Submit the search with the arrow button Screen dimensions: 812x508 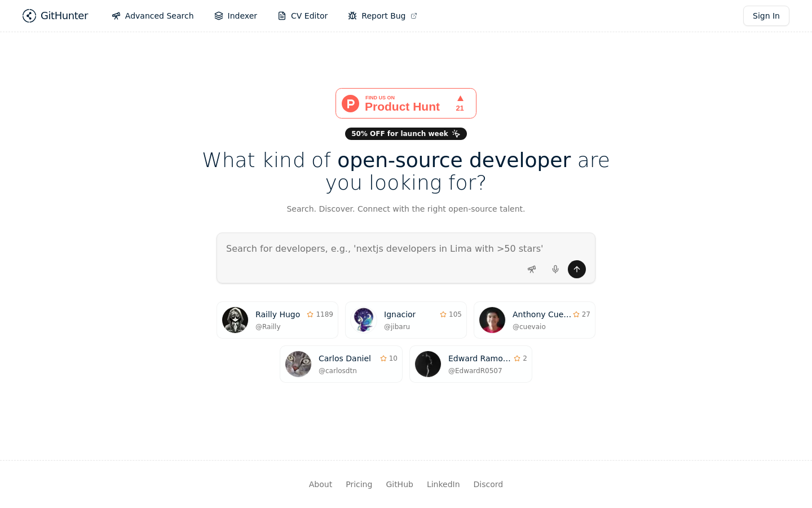coord(577,269)
